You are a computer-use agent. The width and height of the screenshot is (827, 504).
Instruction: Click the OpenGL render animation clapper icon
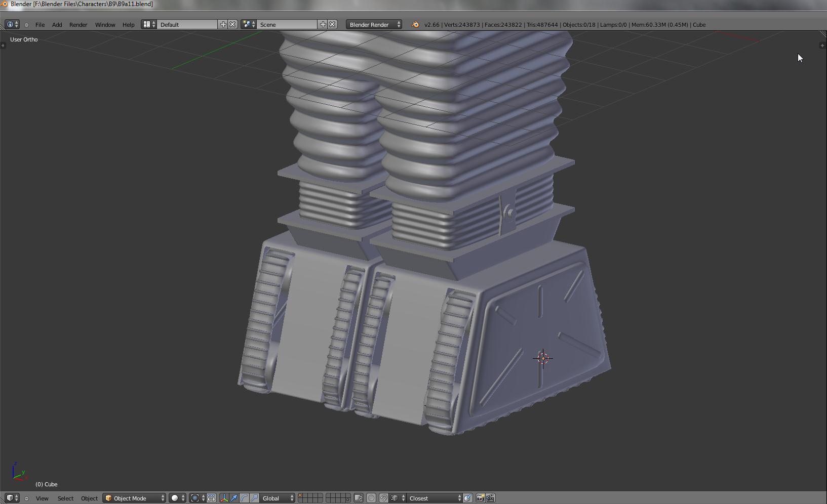point(490,498)
